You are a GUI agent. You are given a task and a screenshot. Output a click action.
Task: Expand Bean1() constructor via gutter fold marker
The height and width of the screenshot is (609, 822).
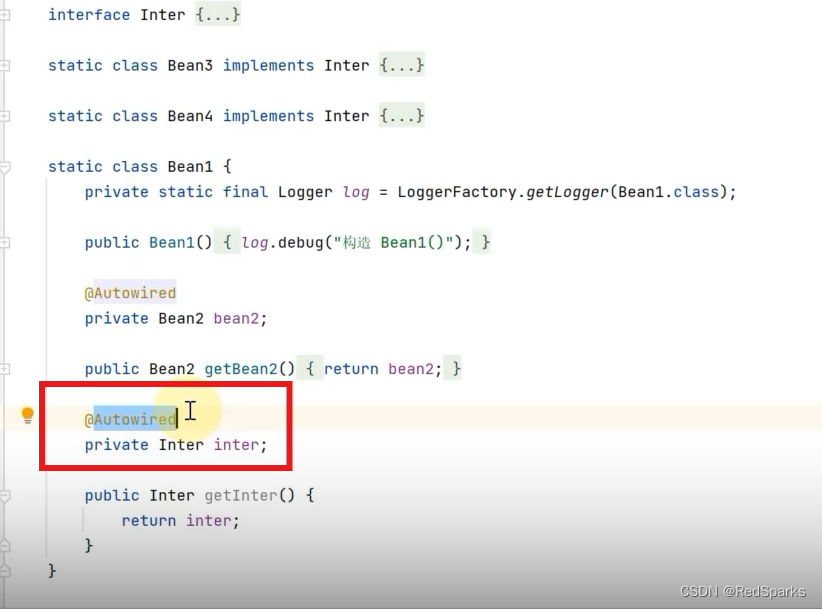[5, 243]
